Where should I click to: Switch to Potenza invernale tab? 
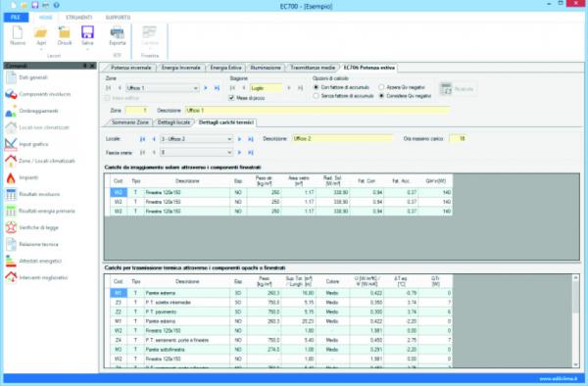click(x=130, y=68)
